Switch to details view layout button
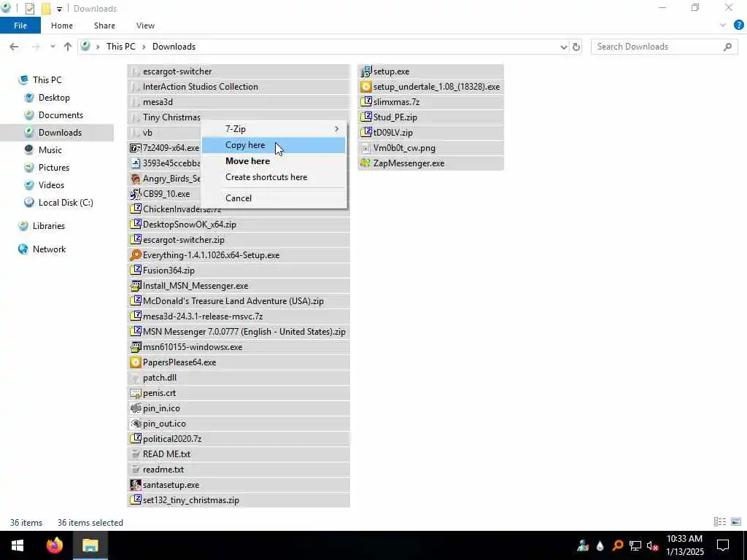 pos(720,522)
